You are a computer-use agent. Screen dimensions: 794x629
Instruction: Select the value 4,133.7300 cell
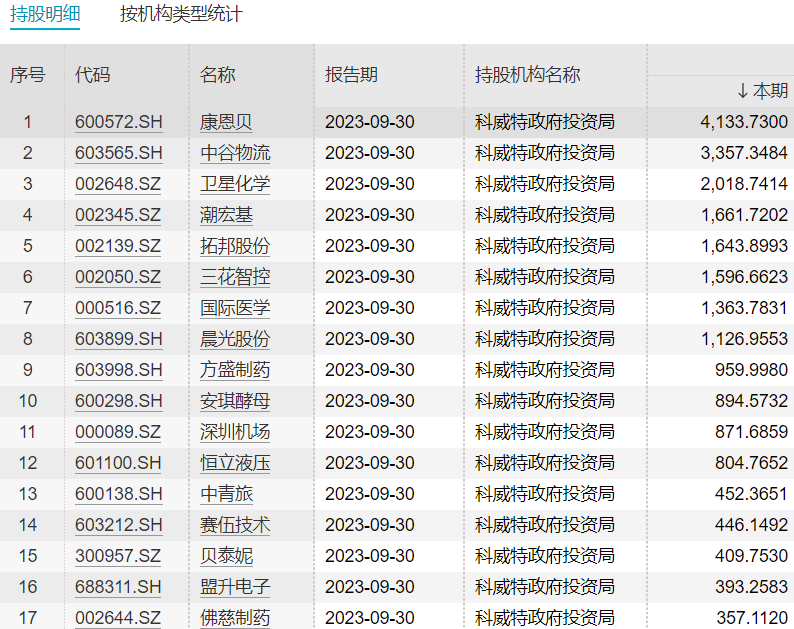[x=744, y=122]
